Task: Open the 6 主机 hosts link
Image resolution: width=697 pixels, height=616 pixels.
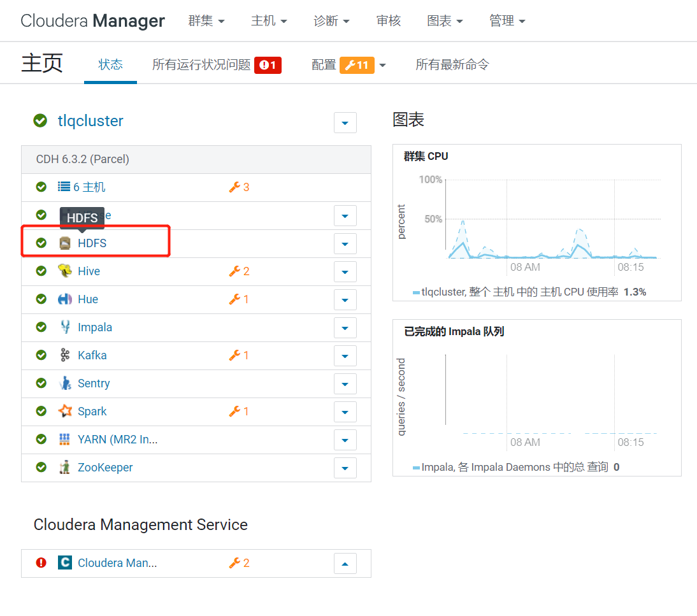Action: (89, 187)
